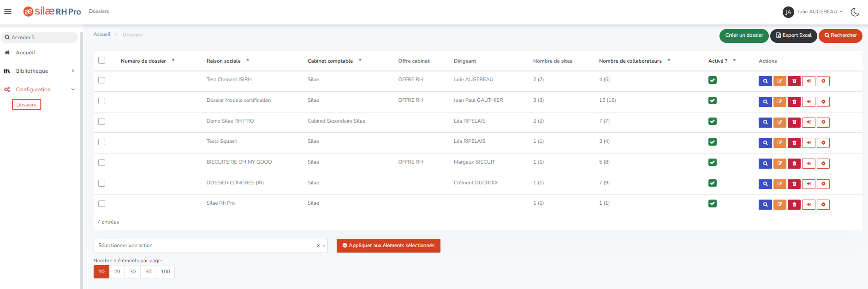This screenshot has width=868, height=289.
Task: View the Silae Rh Pro dossier
Action: [765, 204]
